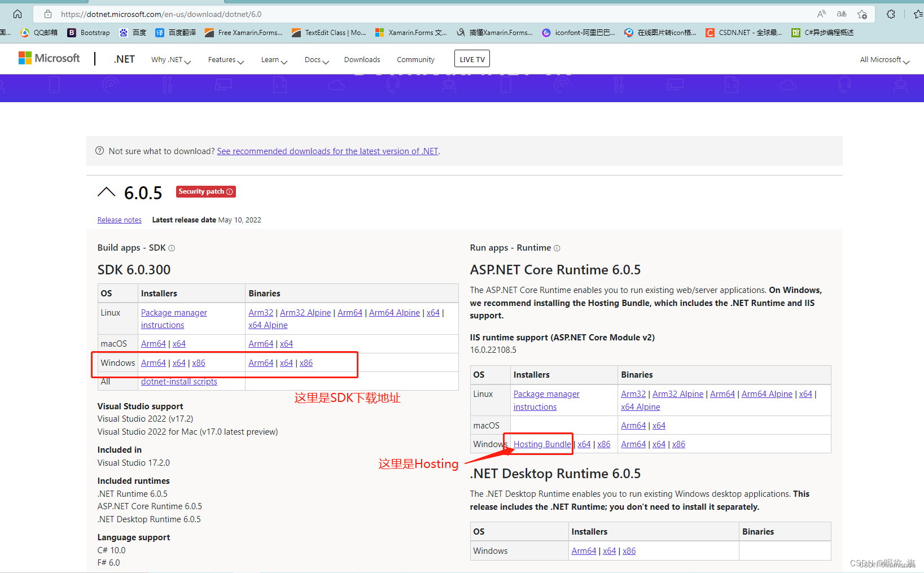Click the translate page icon in the address bar
Image resolution: width=924 pixels, height=573 pixels.
tap(842, 14)
